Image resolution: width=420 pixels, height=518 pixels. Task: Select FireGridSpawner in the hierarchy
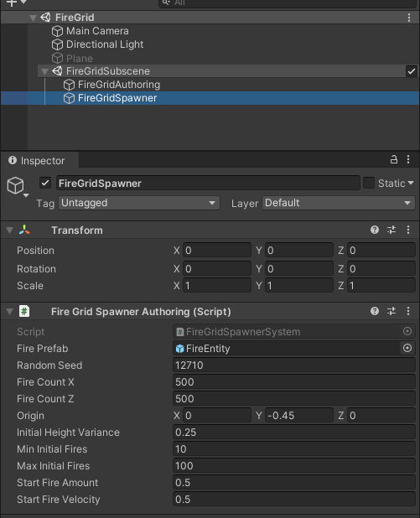click(x=117, y=98)
